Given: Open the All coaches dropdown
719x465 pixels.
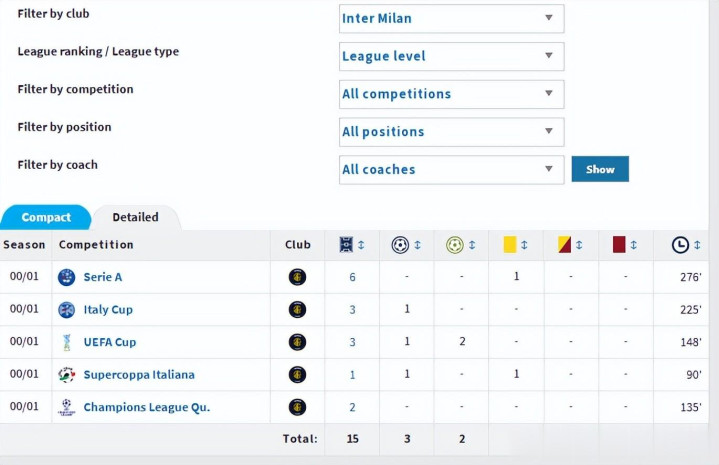Looking at the screenshot, I should tap(451, 170).
